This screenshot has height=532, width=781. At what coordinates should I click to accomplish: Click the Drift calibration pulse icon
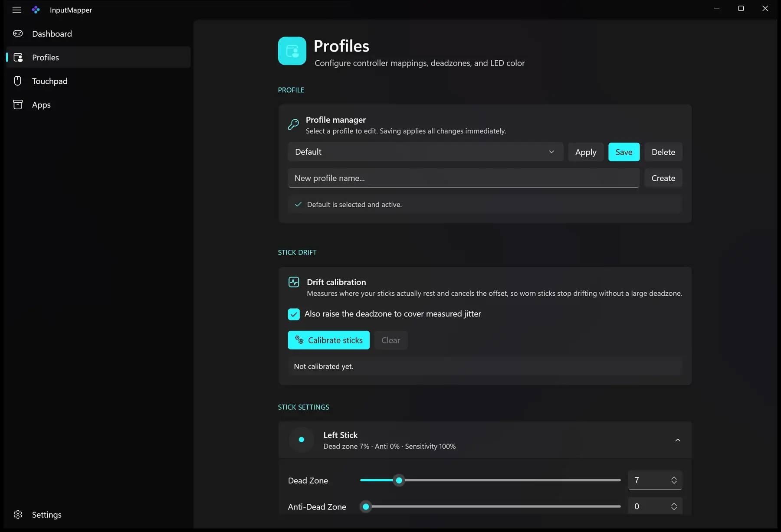[294, 282]
